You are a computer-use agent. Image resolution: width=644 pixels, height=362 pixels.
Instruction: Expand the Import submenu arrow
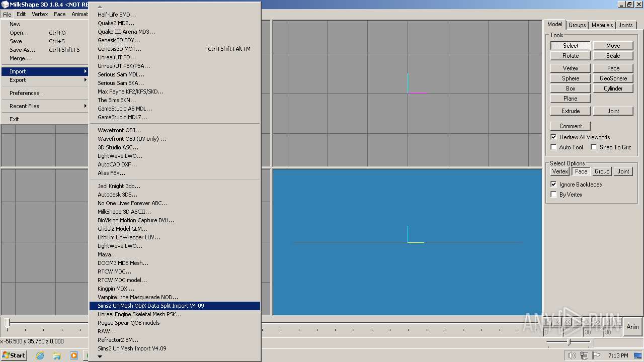coord(86,71)
